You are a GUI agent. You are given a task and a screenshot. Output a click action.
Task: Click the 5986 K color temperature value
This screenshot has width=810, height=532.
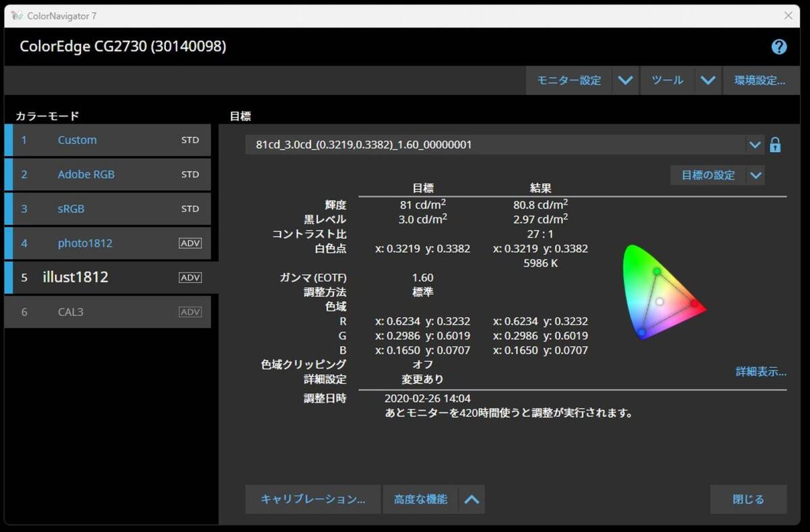[541, 263]
